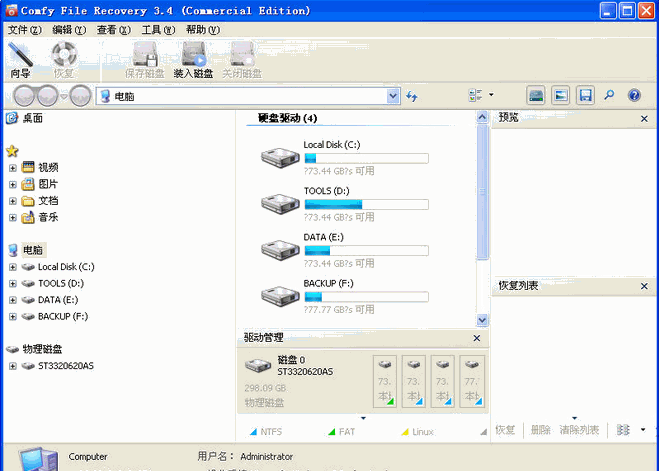Refresh the current location
This screenshot has width=659, height=471.
click(412, 97)
